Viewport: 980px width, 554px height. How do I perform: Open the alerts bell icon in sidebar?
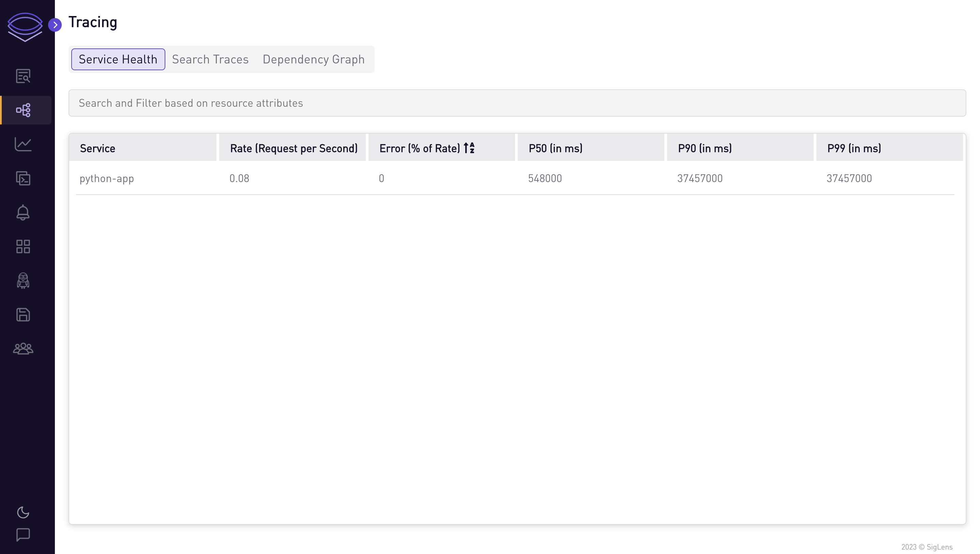tap(23, 212)
